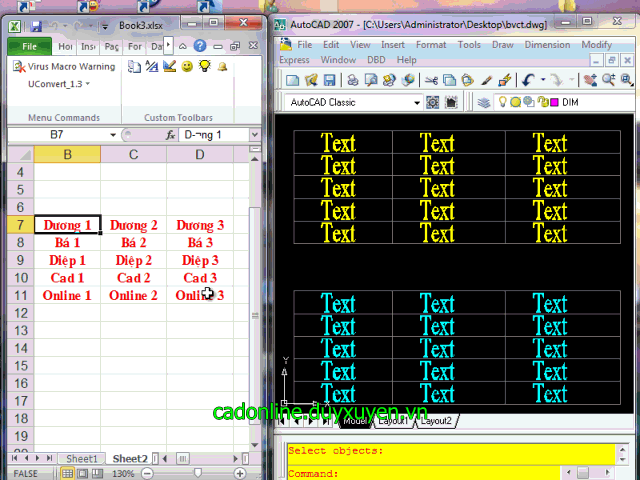The height and width of the screenshot is (480, 640).
Task: Click the Save icon in AutoCAD toolbar
Action: (x=329, y=80)
